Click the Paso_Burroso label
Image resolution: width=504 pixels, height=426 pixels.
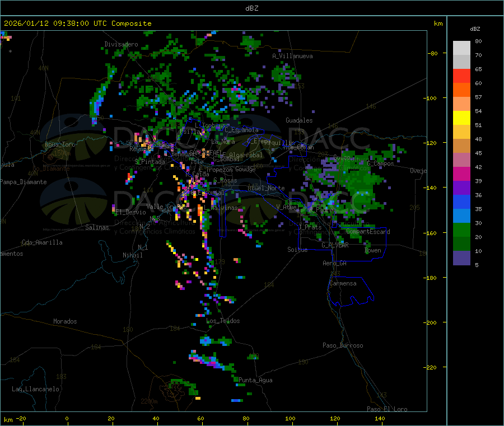343,345
